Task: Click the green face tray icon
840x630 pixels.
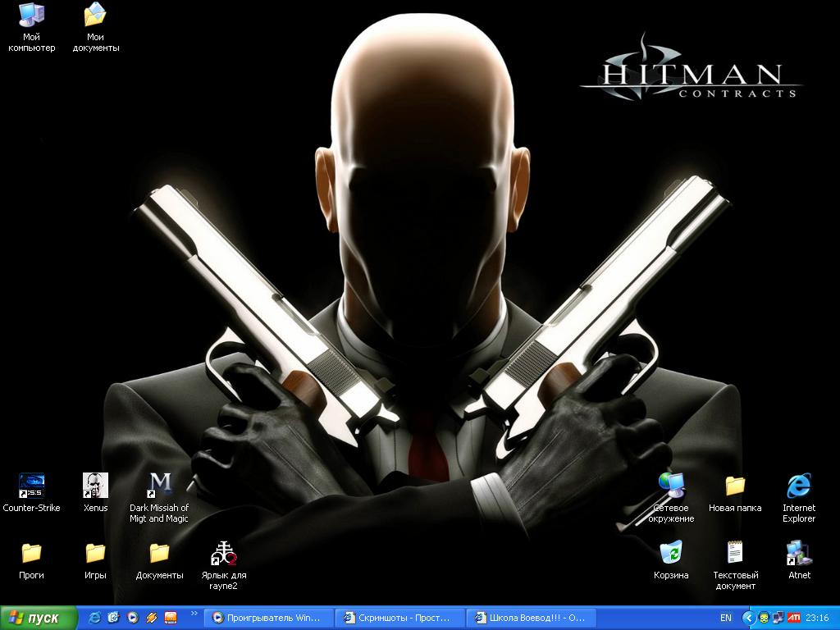Action: click(x=764, y=618)
